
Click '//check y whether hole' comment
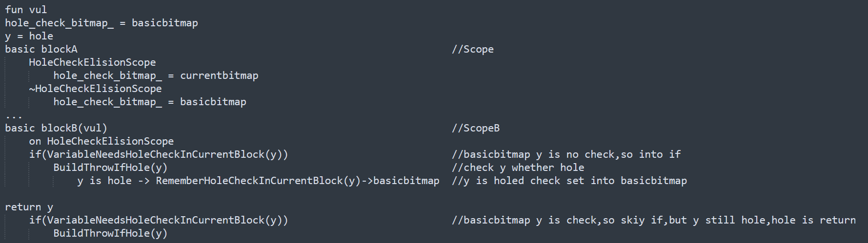pos(518,168)
